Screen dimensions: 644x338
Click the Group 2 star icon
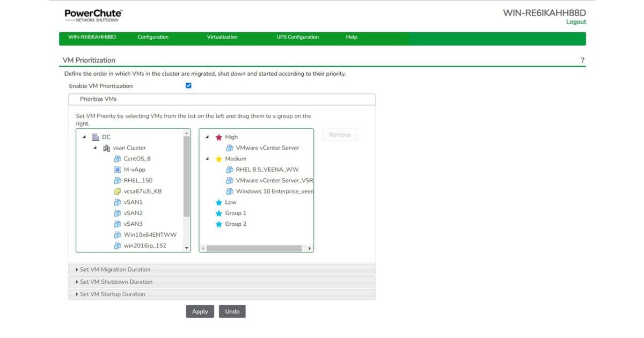pos(218,224)
